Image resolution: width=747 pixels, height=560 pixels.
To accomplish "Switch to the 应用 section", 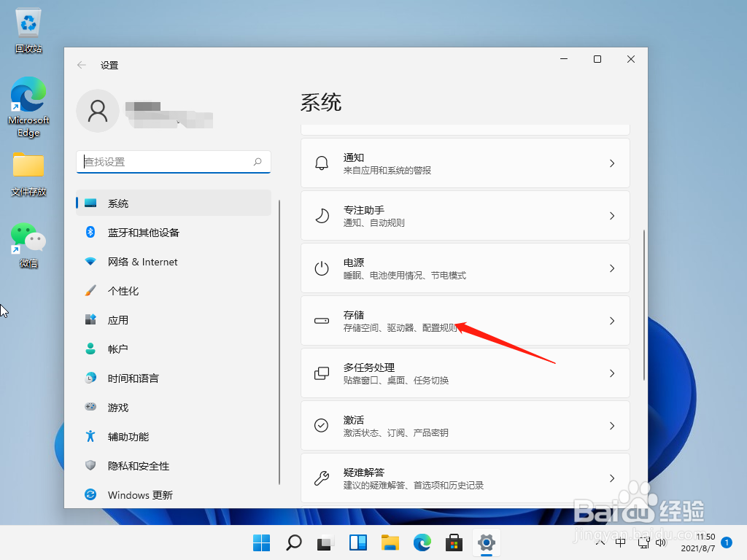I will (119, 319).
